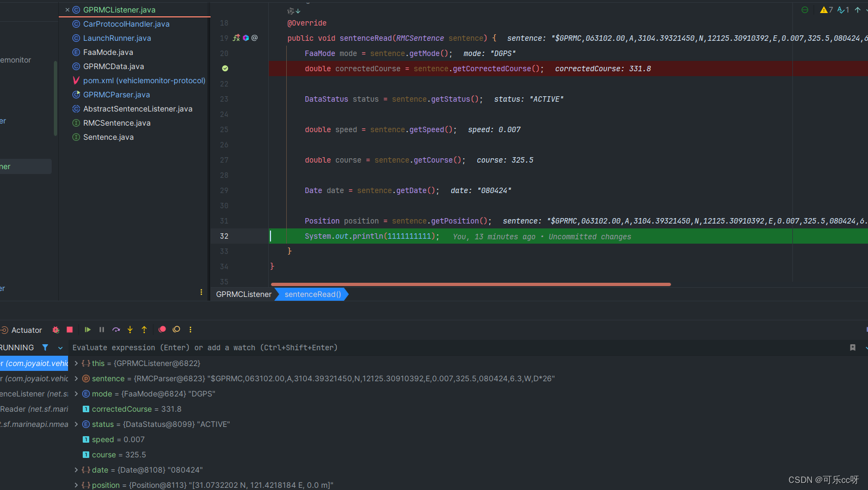
Task: Click the green reader mode circle icon
Action: click(805, 10)
